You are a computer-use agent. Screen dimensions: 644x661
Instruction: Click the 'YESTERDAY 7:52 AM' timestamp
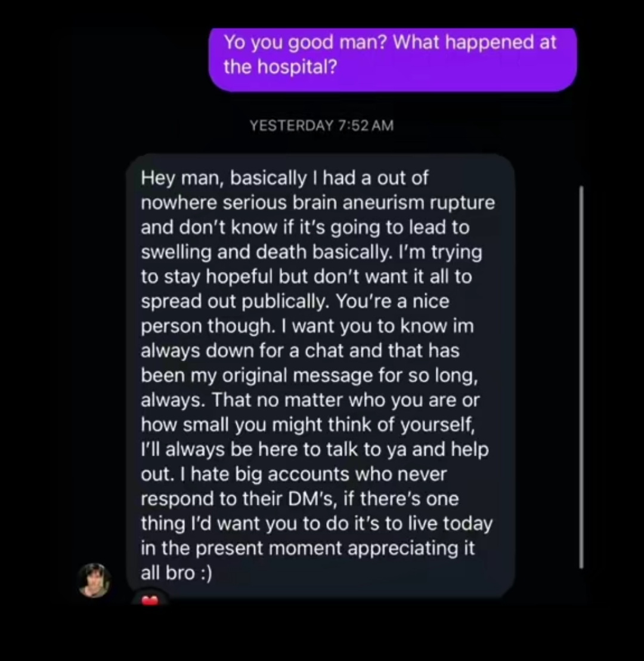tap(321, 126)
